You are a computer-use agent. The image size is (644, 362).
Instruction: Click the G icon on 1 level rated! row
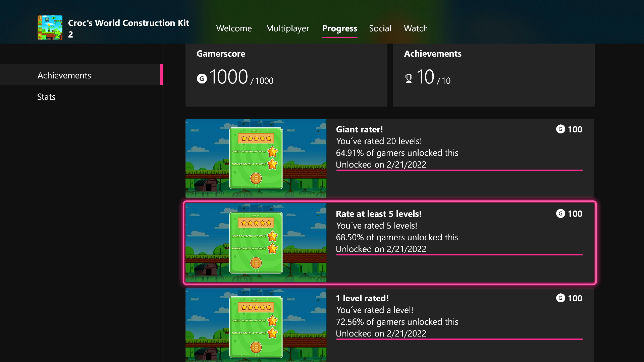[x=560, y=298]
